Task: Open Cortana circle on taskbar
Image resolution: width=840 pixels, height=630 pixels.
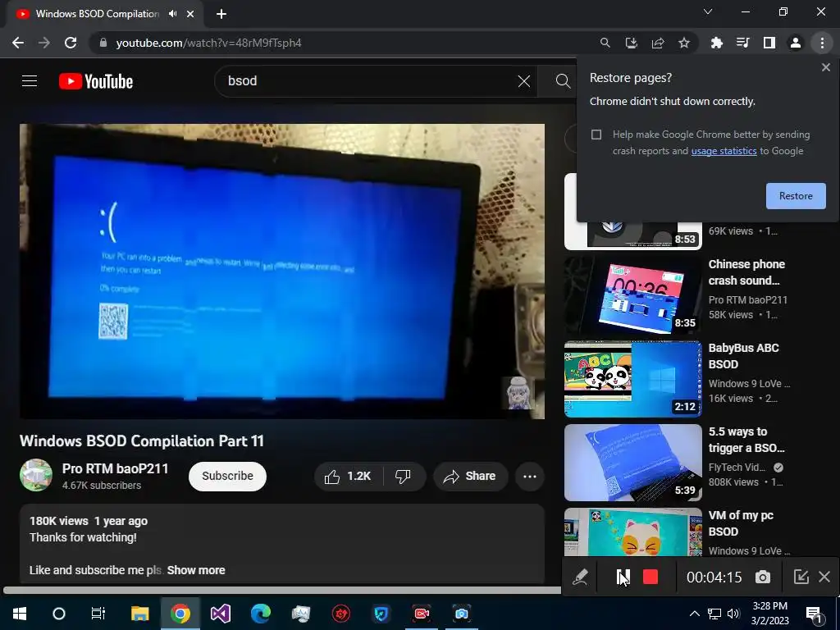Action: pyautogui.click(x=59, y=614)
